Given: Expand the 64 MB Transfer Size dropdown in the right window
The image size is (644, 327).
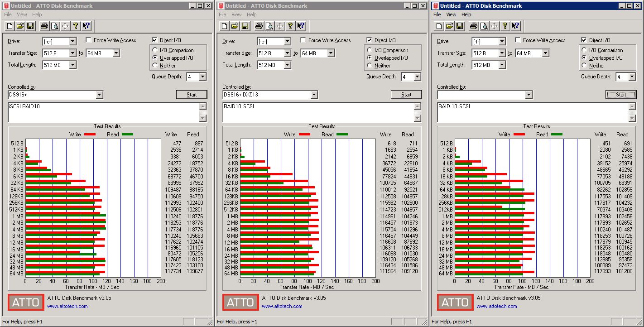Looking at the screenshot, I should [x=545, y=53].
